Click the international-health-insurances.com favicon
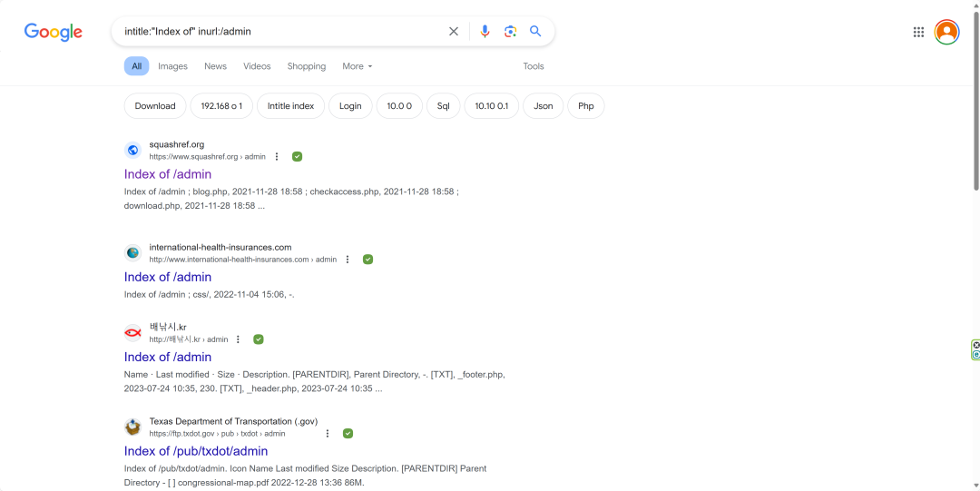This screenshot has width=980, height=491. [132, 252]
